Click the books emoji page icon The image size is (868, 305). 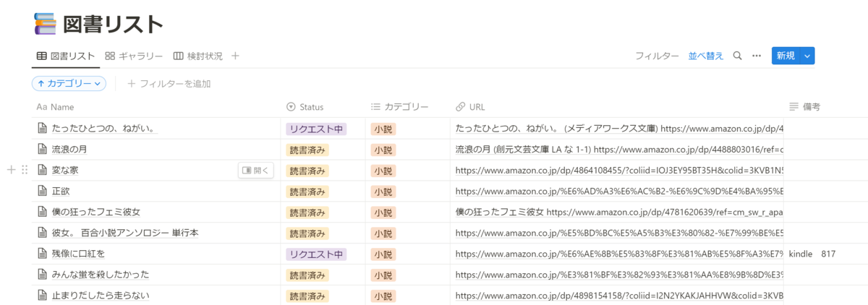click(45, 24)
